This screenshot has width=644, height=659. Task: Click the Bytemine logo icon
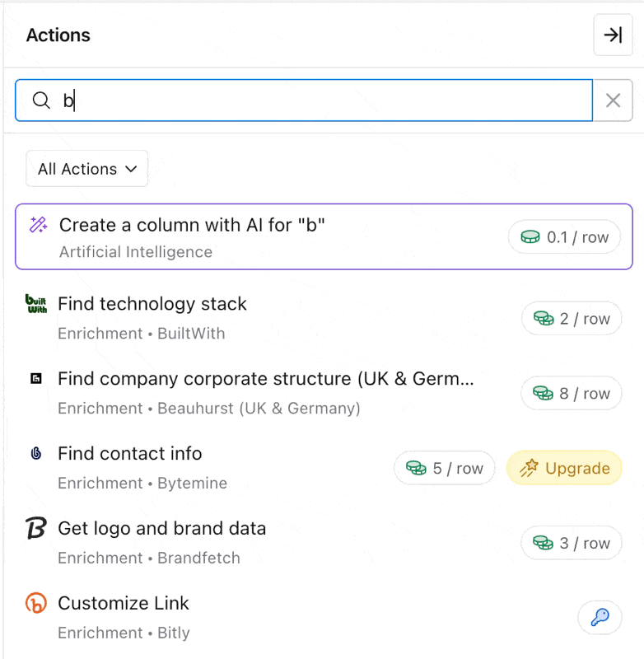tap(36, 454)
